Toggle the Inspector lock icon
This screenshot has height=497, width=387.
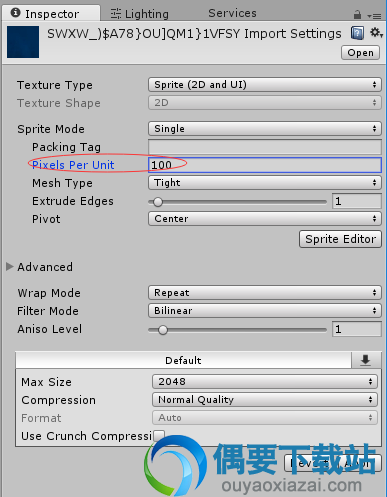pyautogui.click(x=357, y=14)
